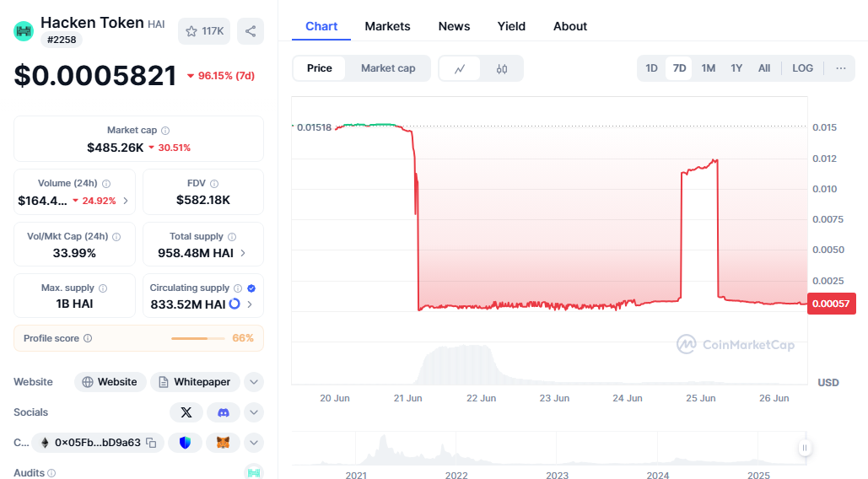Click the $582.18K FDV value
Viewport: 868px width, 479px height.
pyautogui.click(x=203, y=200)
